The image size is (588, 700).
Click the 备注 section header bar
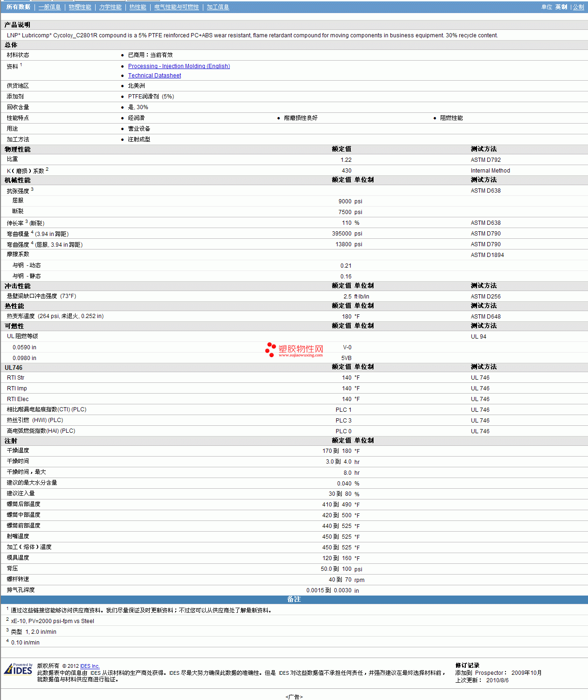(294, 599)
